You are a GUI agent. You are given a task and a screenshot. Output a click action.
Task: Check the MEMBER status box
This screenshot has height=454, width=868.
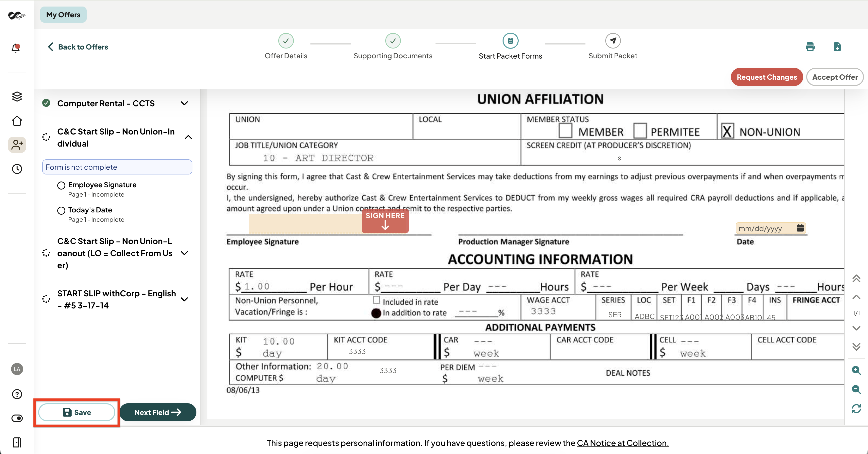coord(565,130)
